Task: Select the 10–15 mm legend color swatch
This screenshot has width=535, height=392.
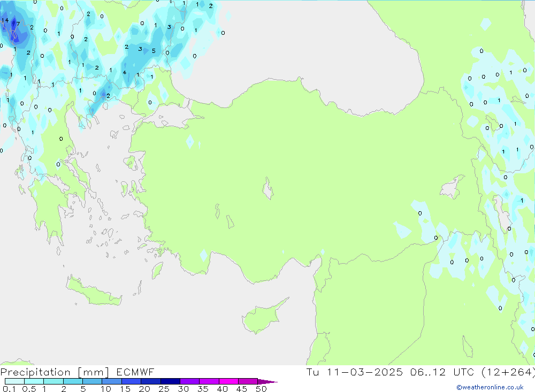Action: pyautogui.click(x=112, y=381)
